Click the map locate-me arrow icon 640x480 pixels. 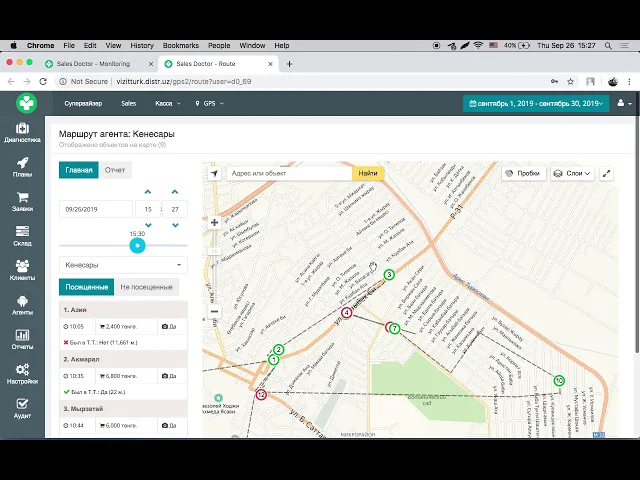[x=214, y=173]
